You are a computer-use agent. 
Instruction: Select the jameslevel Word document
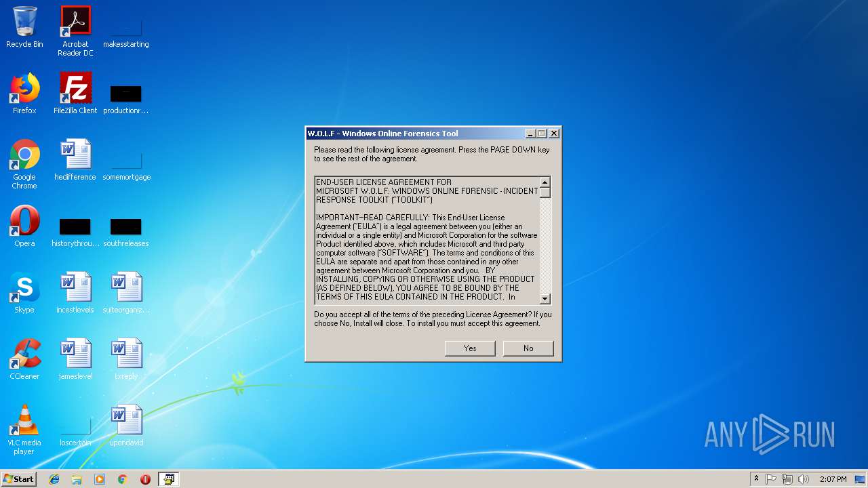click(75, 359)
